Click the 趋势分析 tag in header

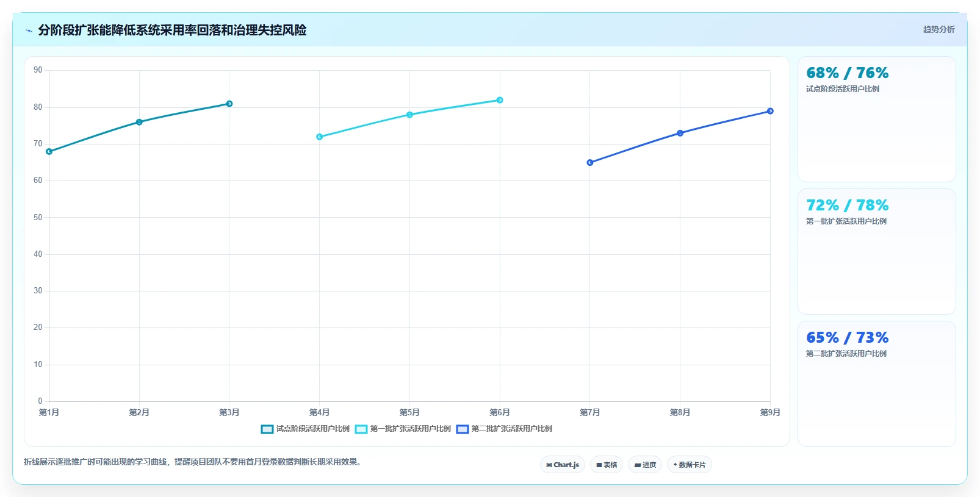pos(939,29)
